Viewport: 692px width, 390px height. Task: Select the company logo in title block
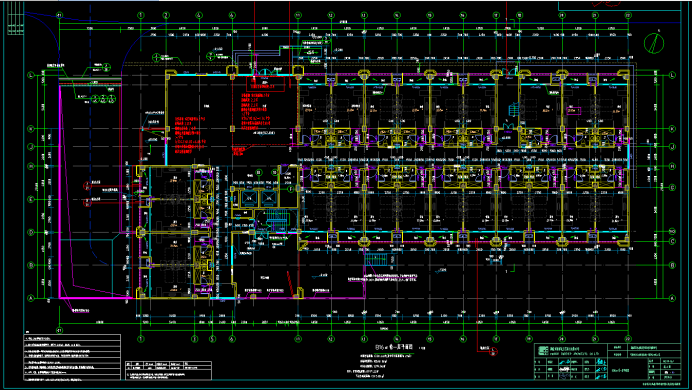click(543, 350)
